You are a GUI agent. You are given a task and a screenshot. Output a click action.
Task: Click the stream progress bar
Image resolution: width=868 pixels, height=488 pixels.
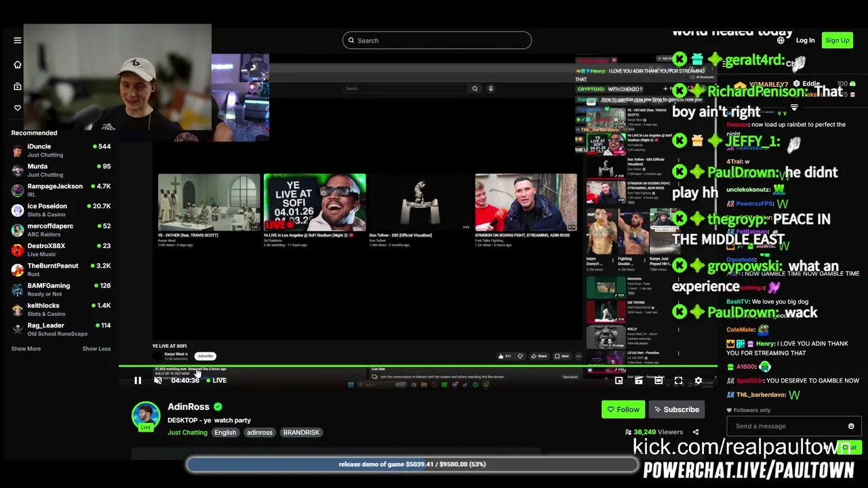418,367
